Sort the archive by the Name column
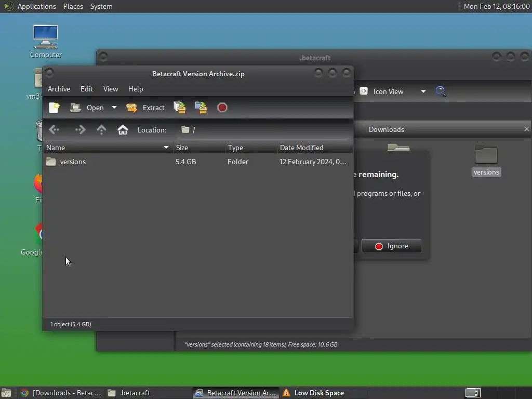 108,148
